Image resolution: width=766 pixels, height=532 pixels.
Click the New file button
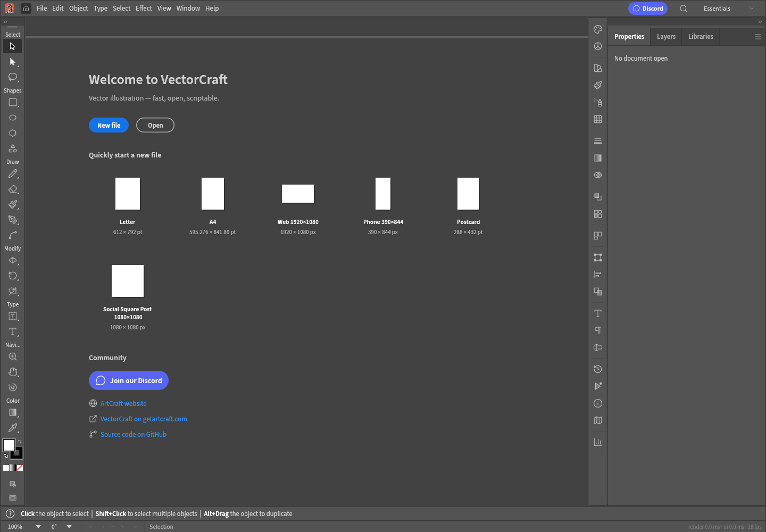point(109,125)
